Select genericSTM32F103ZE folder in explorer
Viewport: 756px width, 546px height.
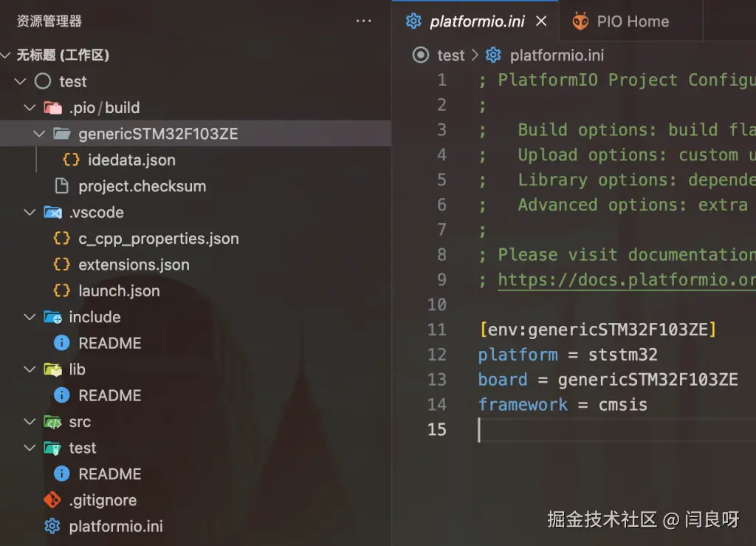click(x=195, y=134)
